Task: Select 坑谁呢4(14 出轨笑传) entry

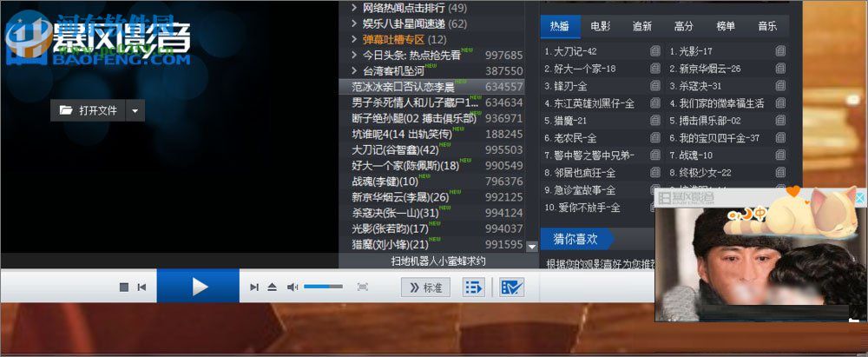Action: point(431,134)
